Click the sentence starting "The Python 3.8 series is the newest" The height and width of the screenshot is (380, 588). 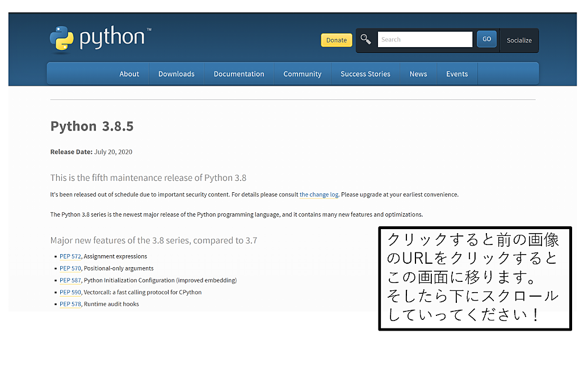pos(237,214)
